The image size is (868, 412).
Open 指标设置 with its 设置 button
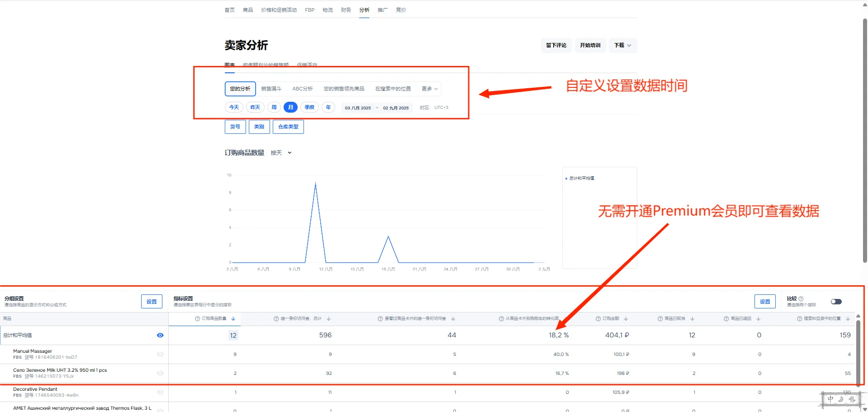765,302
